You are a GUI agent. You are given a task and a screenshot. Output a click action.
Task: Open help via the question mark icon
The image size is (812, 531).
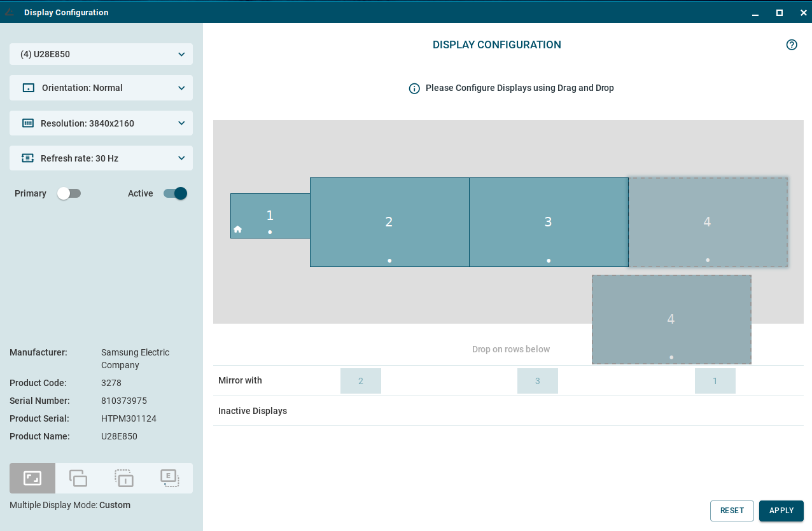pyautogui.click(x=792, y=45)
